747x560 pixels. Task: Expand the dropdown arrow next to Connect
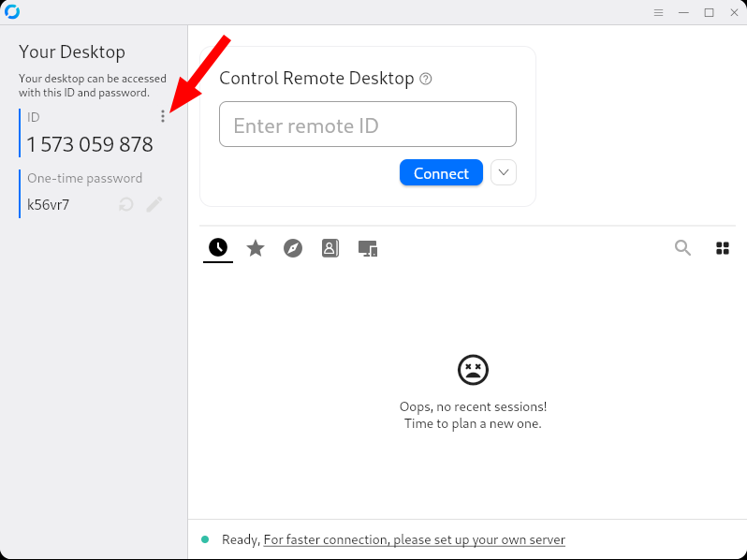click(504, 172)
